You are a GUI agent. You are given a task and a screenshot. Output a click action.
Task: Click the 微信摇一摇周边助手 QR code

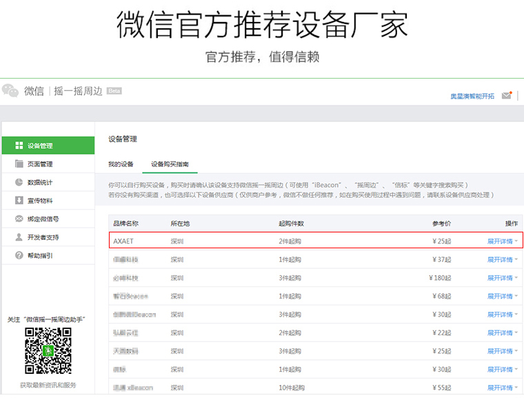(x=48, y=350)
